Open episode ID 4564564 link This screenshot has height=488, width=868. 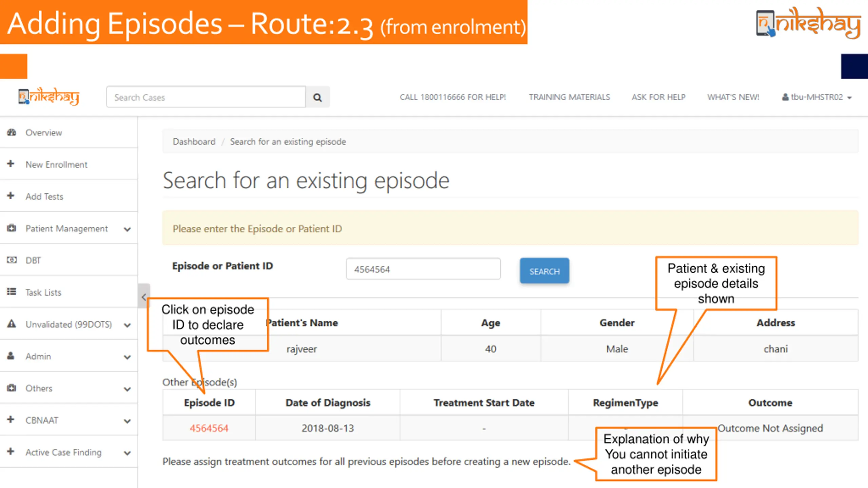click(x=209, y=428)
